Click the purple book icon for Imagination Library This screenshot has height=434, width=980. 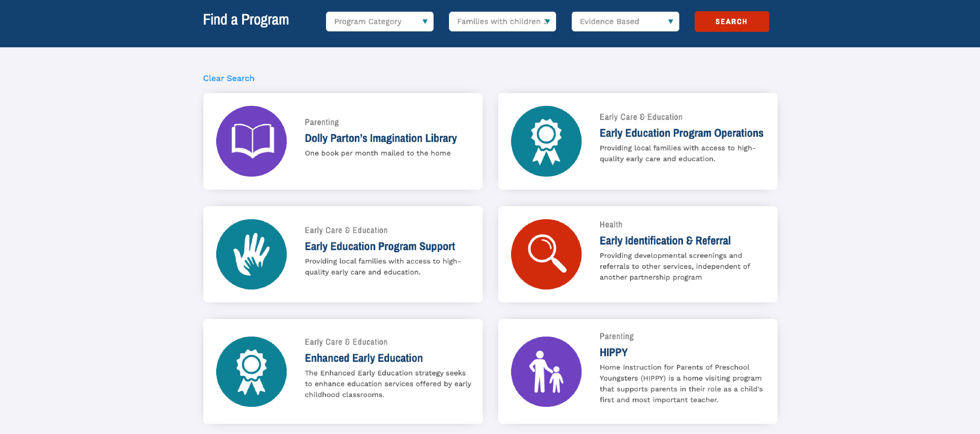coord(252,141)
